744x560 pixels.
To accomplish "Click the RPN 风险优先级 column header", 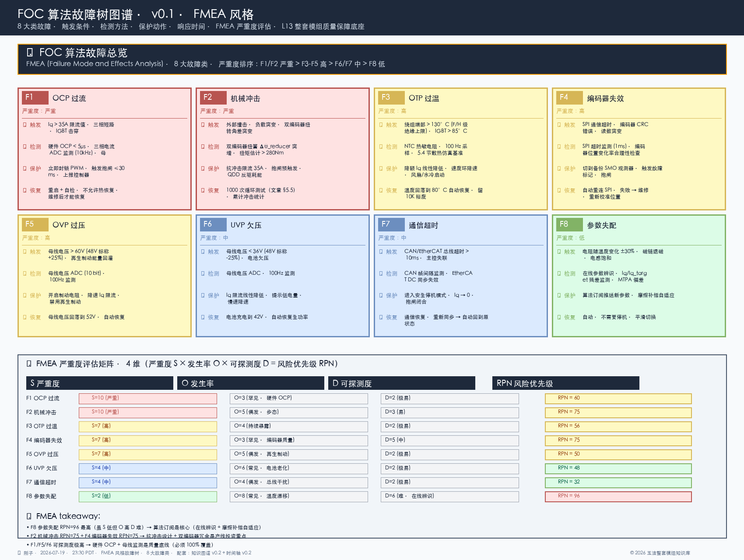I will pyautogui.click(x=566, y=383).
